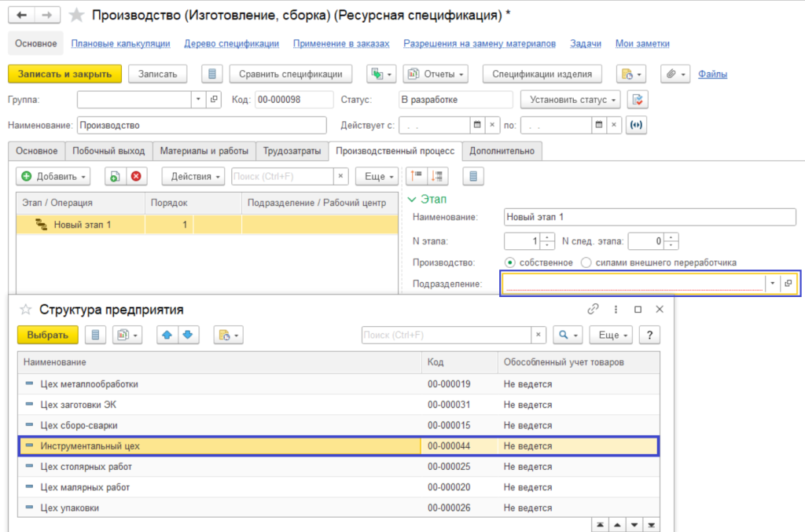The width and height of the screenshot is (805, 532).
Task: Click the Спецификации изделия button
Action: coord(542,74)
